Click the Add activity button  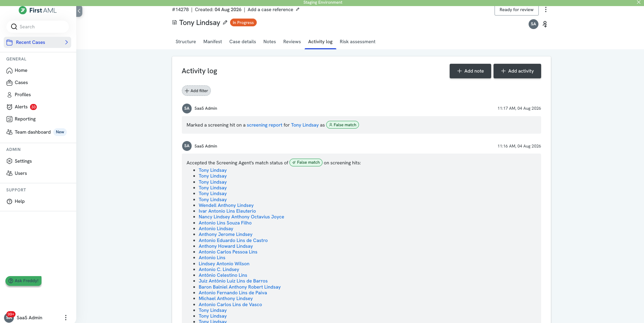tap(517, 71)
